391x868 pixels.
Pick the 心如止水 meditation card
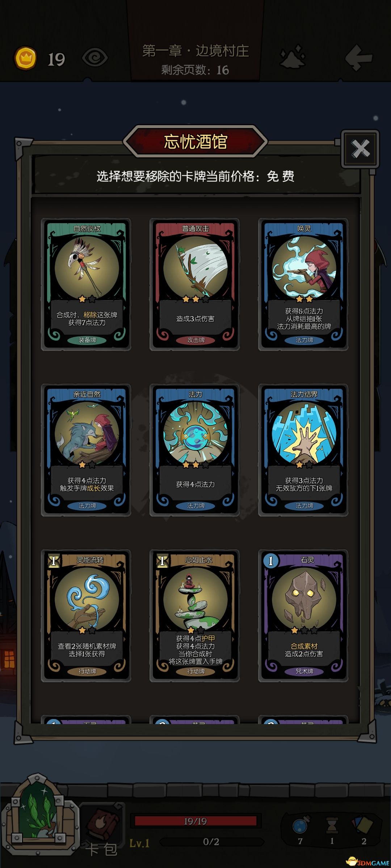point(195,616)
